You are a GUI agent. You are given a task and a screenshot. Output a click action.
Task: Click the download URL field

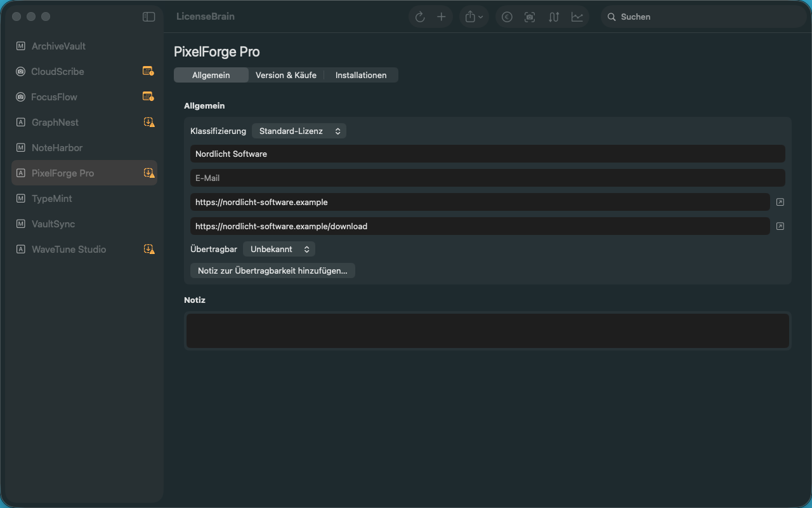[480, 226]
